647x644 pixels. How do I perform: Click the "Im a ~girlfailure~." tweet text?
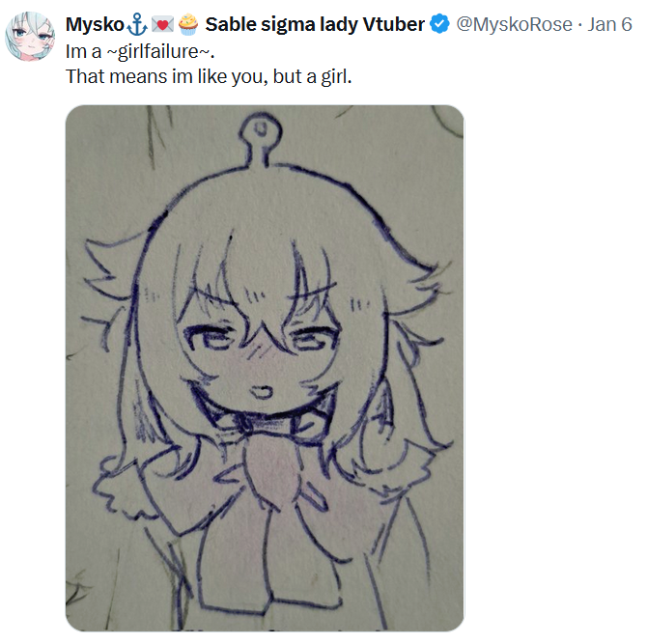(140, 52)
